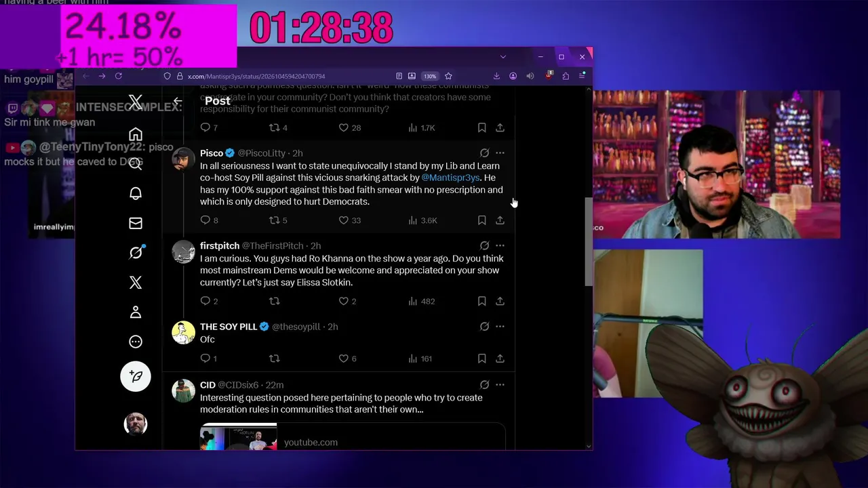Ask Grok about THE SOY PILL reply
This screenshot has width=868, height=488.
coord(484,327)
